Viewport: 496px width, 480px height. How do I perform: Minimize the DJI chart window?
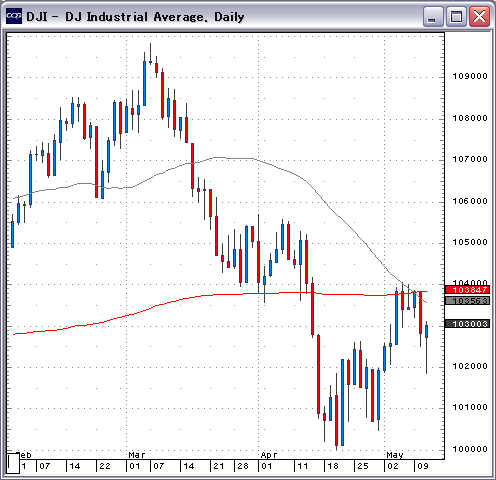click(x=433, y=16)
